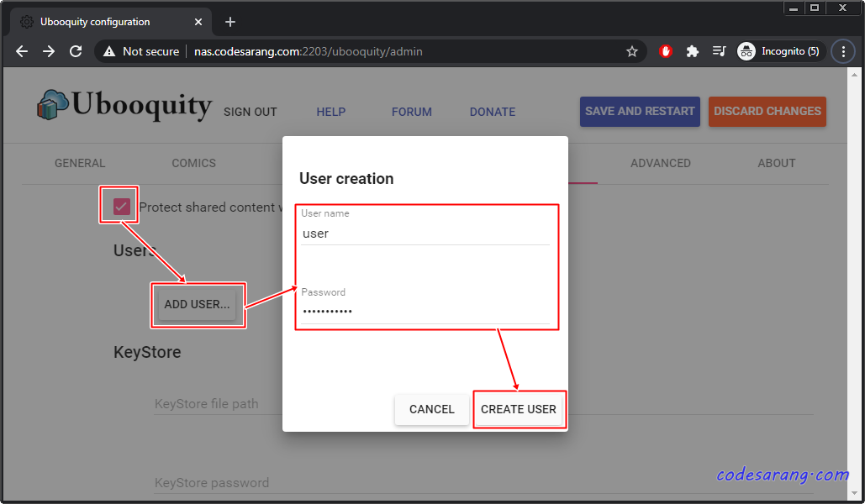Click Discard Changes button
865x504 pixels.
pyautogui.click(x=767, y=112)
